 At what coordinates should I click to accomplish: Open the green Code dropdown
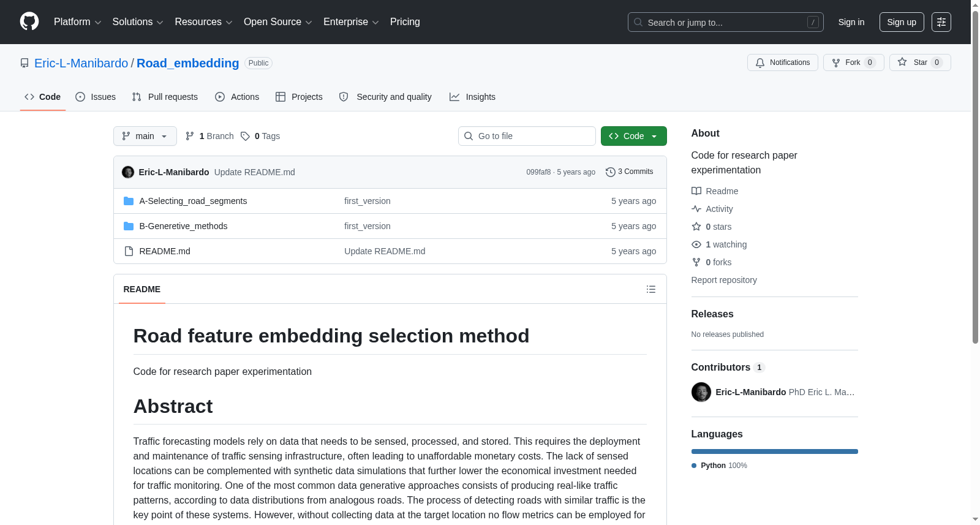(634, 136)
